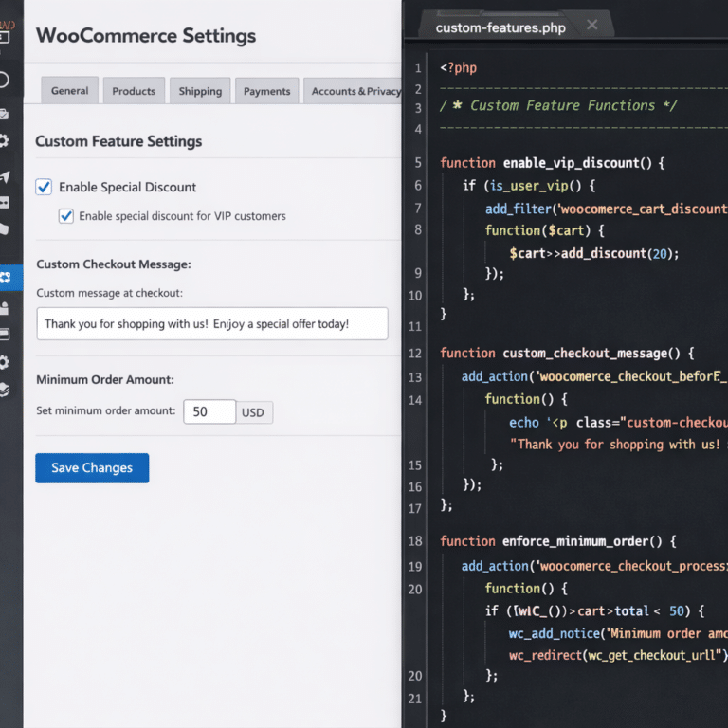This screenshot has width=728, height=728.
Task: Click the lock-shaped sidebar icon
Action: point(4,308)
